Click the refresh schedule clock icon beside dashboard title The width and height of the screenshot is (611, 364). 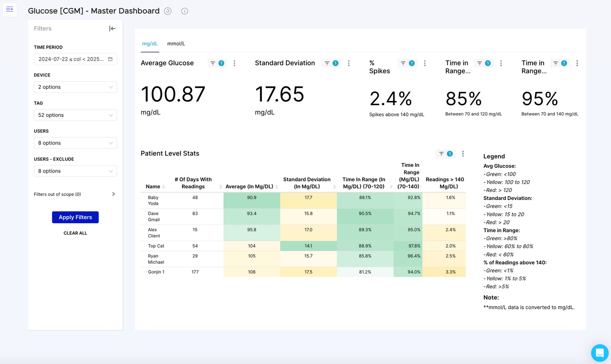(x=168, y=11)
